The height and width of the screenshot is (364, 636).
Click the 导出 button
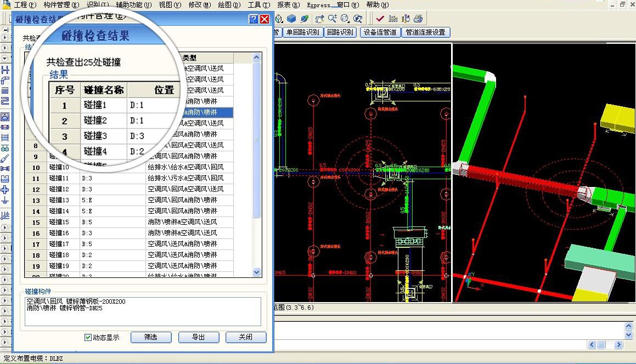tap(198, 337)
